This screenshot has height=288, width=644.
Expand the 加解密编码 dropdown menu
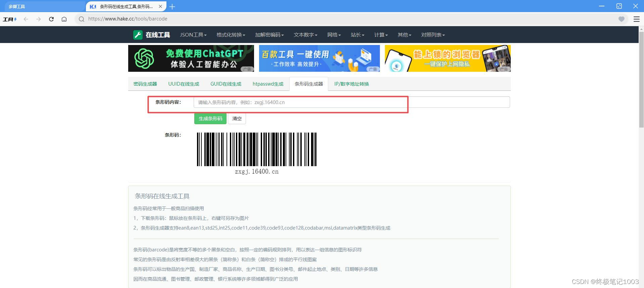pos(269,35)
